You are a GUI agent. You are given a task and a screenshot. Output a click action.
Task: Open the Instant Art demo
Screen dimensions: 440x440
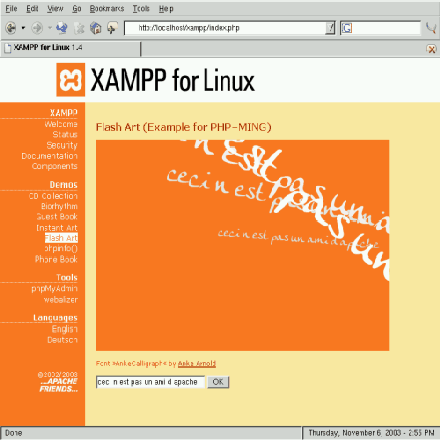tap(57, 228)
